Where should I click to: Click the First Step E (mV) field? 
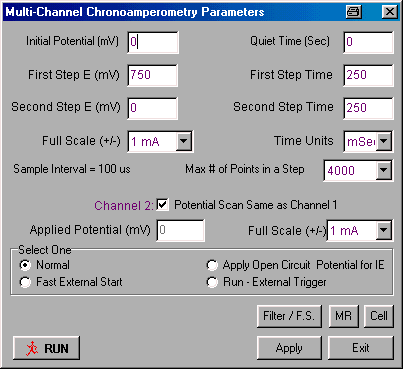[x=153, y=75]
